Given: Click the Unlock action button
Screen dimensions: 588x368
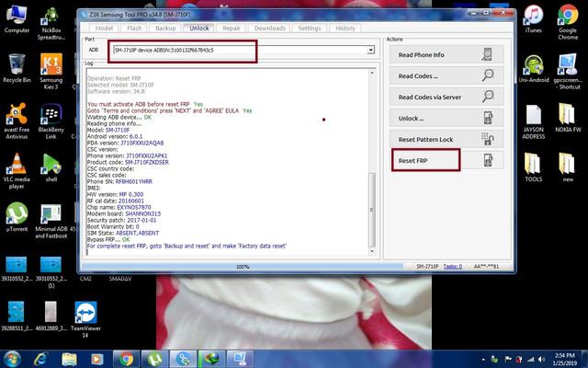Looking at the screenshot, I should (x=447, y=119).
